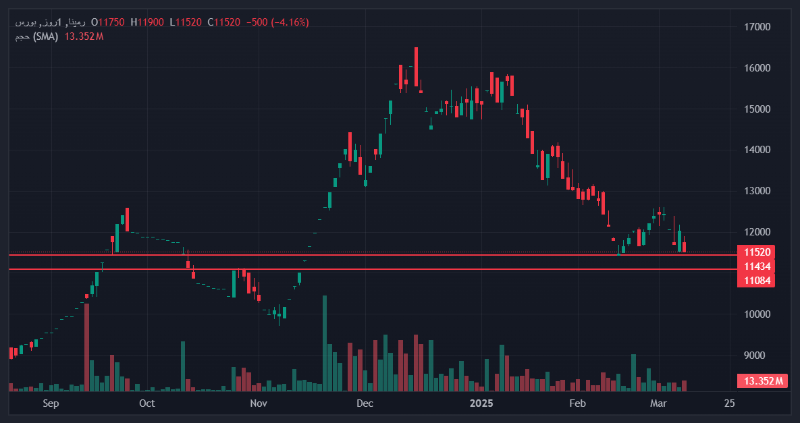The height and width of the screenshot is (423, 800).
Task: Click the 15000 price axis label
Action: tap(757, 109)
